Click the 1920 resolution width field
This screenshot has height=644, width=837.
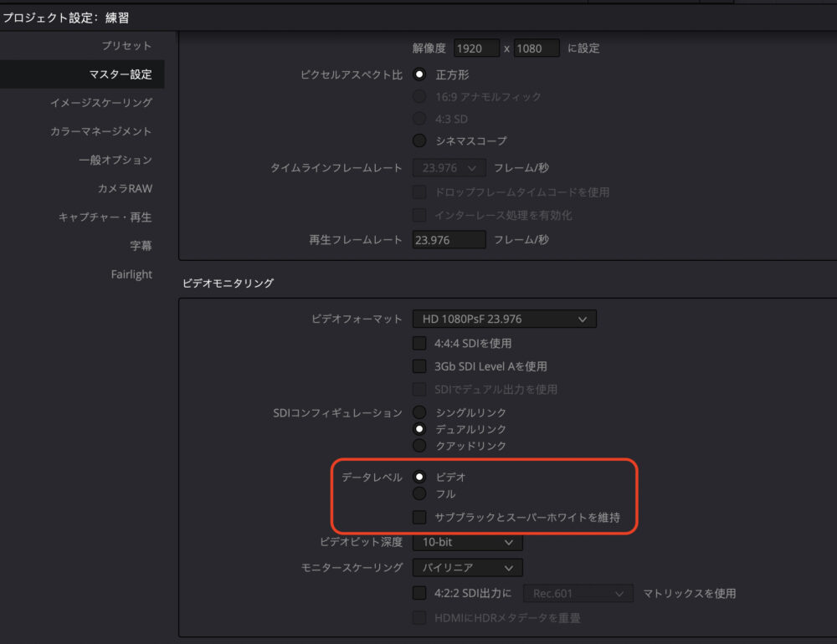pyautogui.click(x=476, y=48)
